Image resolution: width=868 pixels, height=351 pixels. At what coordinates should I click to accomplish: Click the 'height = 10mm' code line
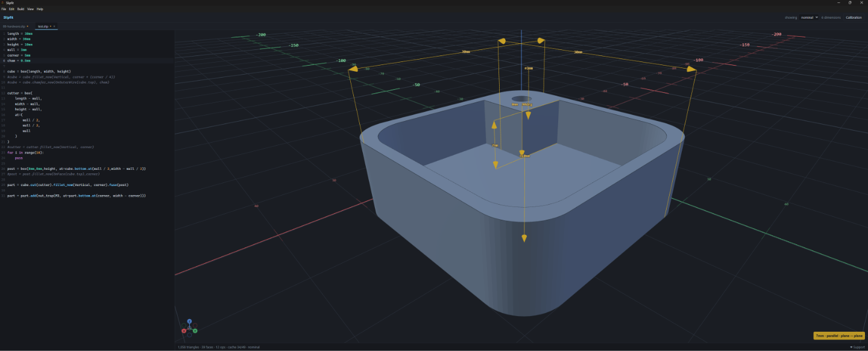(20, 45)
